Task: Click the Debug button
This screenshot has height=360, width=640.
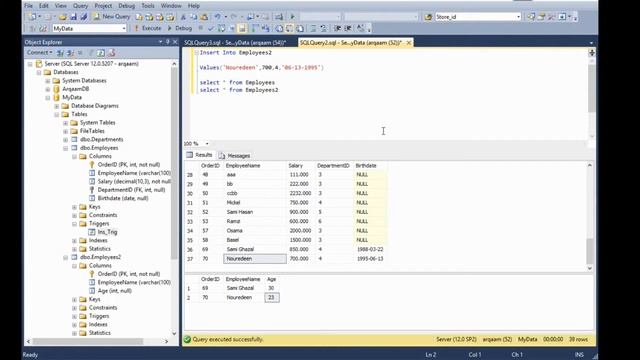Action: click(180, 28)
